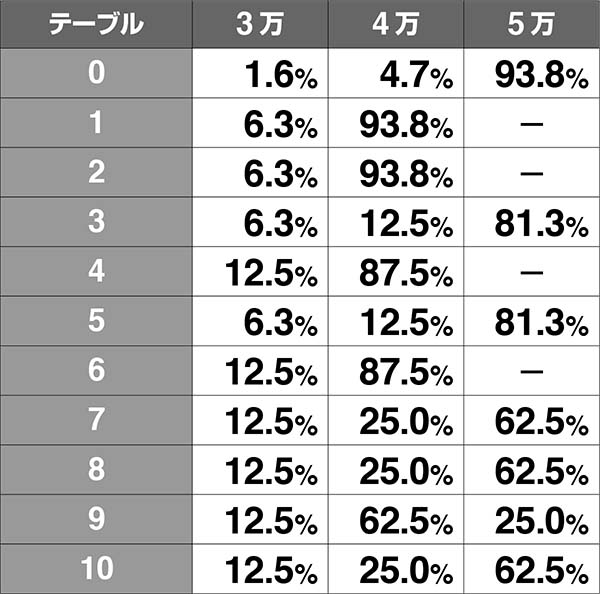Click the 5万 column header
The image size is (600, 594).
click(x=531, y=25)
